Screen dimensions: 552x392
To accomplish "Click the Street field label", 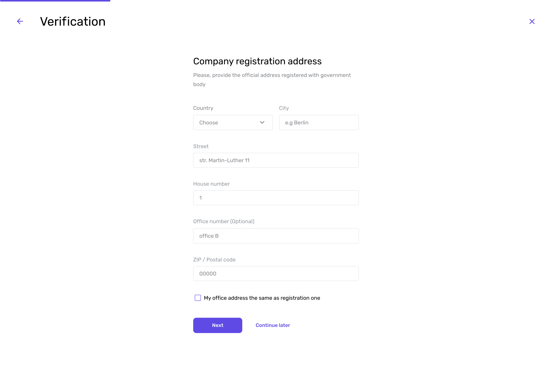I will (201, 146).
